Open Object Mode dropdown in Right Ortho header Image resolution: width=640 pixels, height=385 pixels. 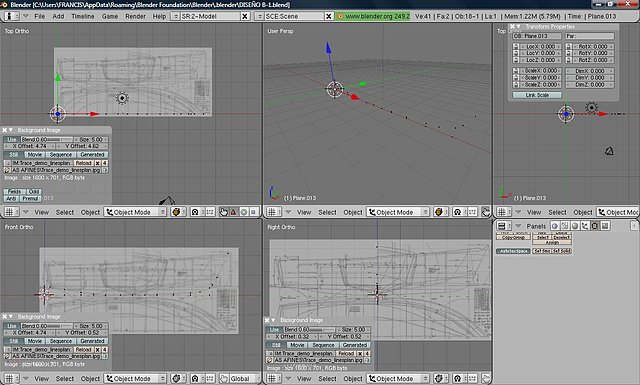[398, 378]
